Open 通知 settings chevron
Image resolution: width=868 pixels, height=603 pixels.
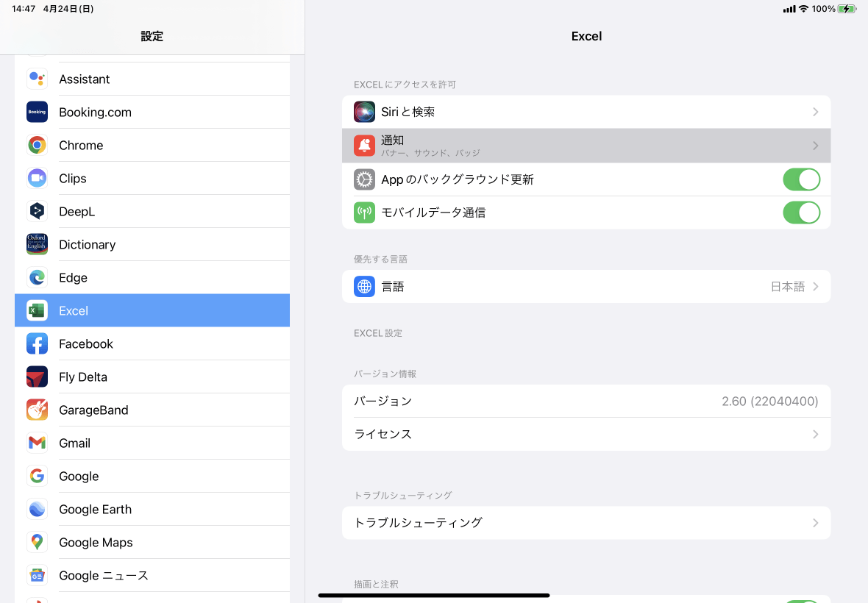(x=816, y=146)
